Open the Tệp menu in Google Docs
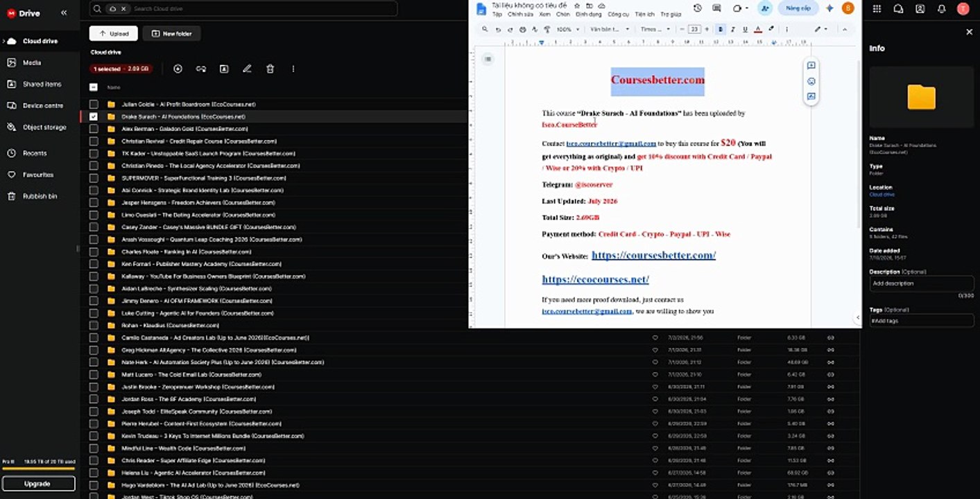 [497, 14]
